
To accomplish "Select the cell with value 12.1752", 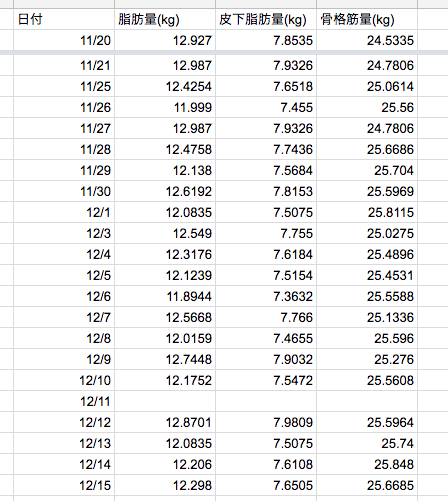I will click(x=165, y=380).
